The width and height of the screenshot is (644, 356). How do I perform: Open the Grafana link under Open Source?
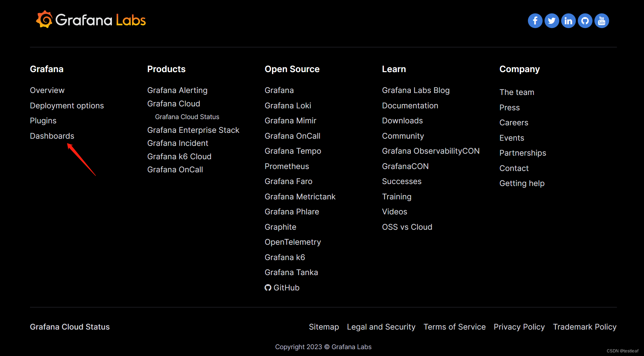click(279, 90)
